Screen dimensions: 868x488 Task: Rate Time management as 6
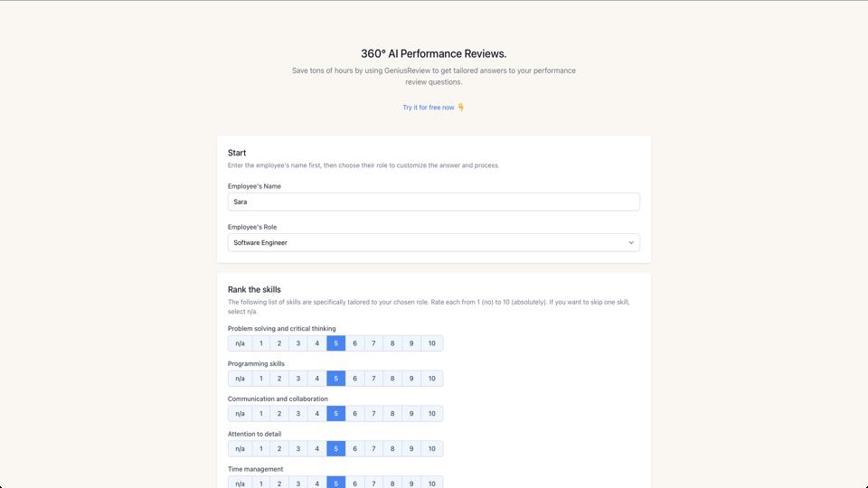click(354, 483)
